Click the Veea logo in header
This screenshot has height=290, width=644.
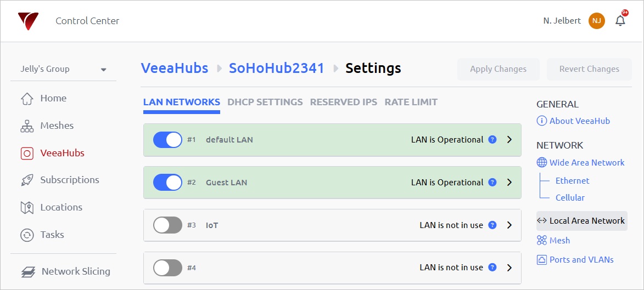click(28, 21)
